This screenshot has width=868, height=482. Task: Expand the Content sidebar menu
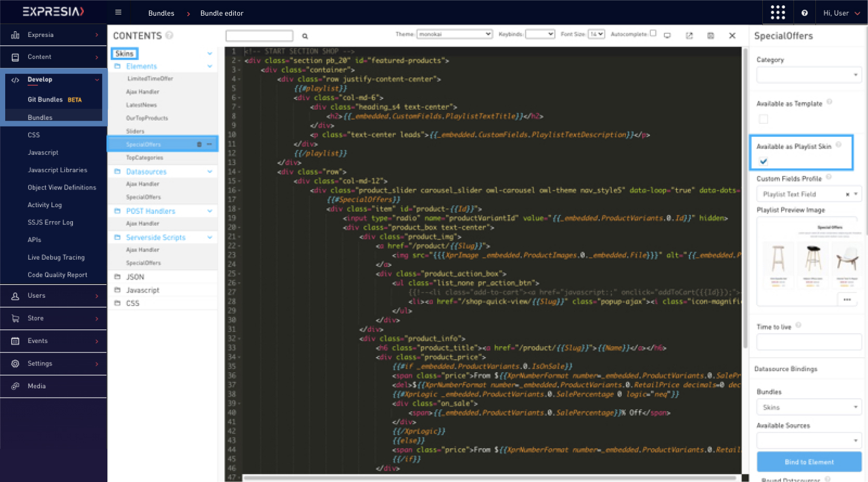tap(54, 57)
